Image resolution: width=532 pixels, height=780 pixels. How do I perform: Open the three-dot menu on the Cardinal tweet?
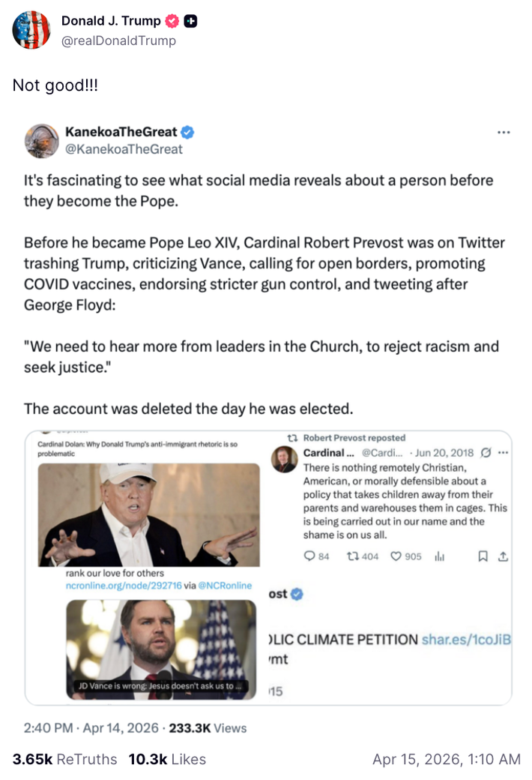coord(503,452)
